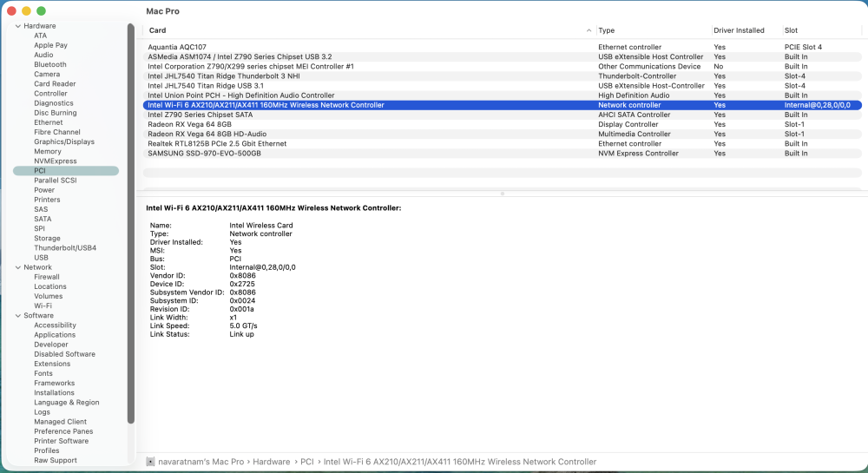
Task: Select ASMedia ASM1074 USB 3.2 row
Action: click(x=502, y=57)
